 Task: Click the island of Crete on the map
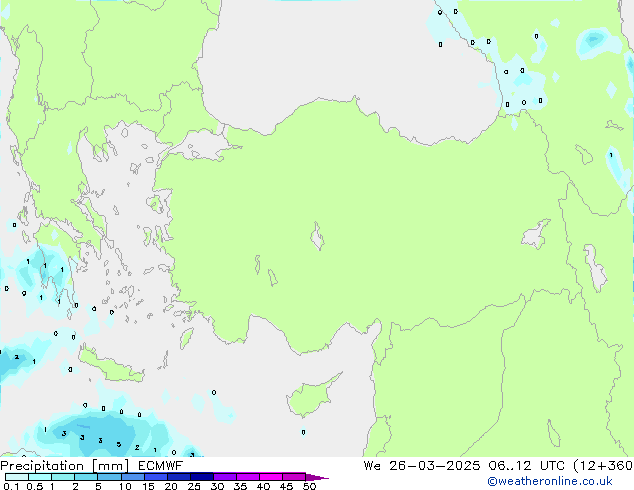tap(110, 365)
